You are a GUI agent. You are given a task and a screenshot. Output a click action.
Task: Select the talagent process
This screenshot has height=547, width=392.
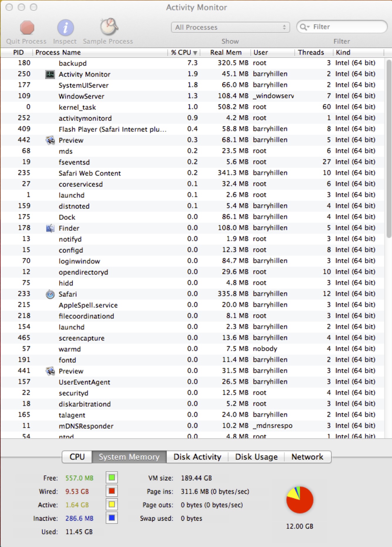[x=192, y=415]
